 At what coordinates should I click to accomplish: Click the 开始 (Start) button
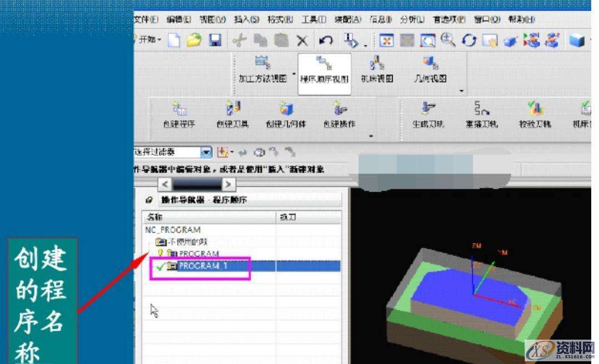coord(149,40)
